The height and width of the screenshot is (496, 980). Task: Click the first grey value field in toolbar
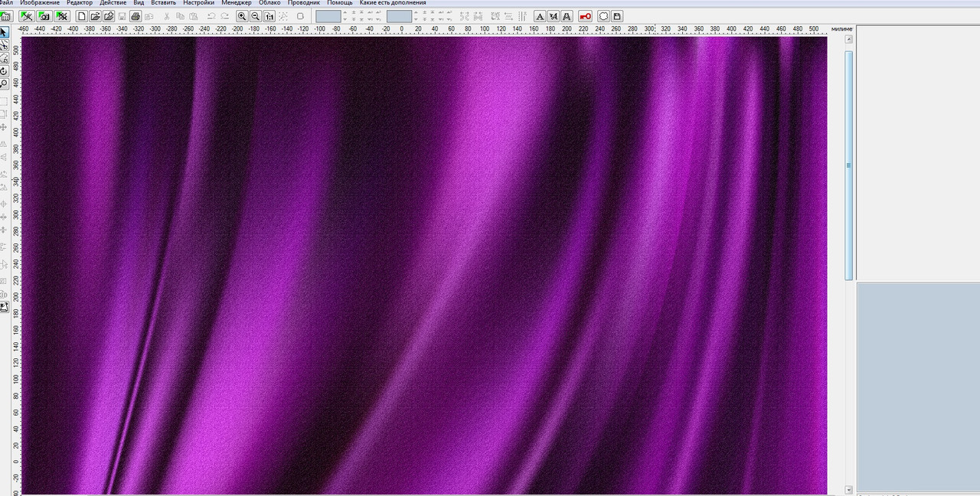coord(328,16)
